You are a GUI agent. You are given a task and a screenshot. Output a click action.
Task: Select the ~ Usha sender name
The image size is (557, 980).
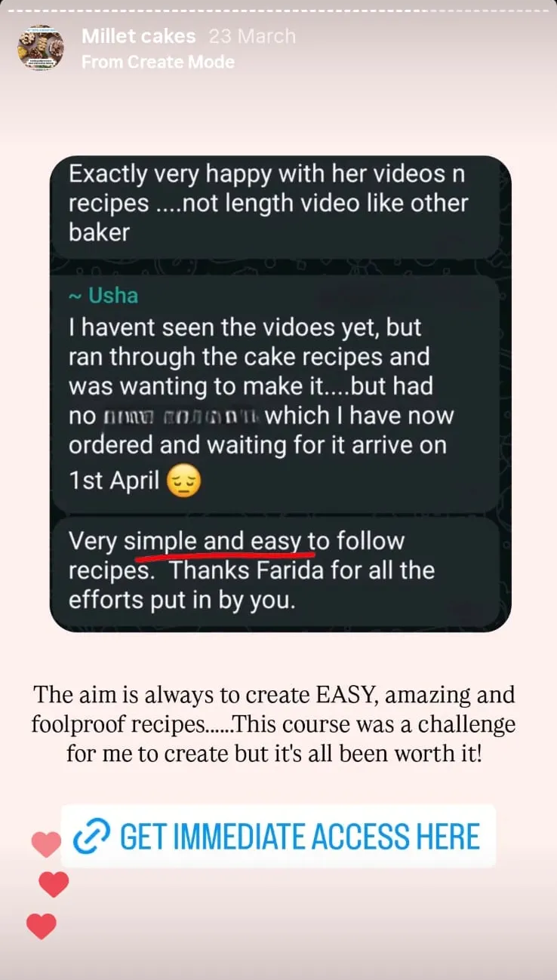click(x=103, y=295)
